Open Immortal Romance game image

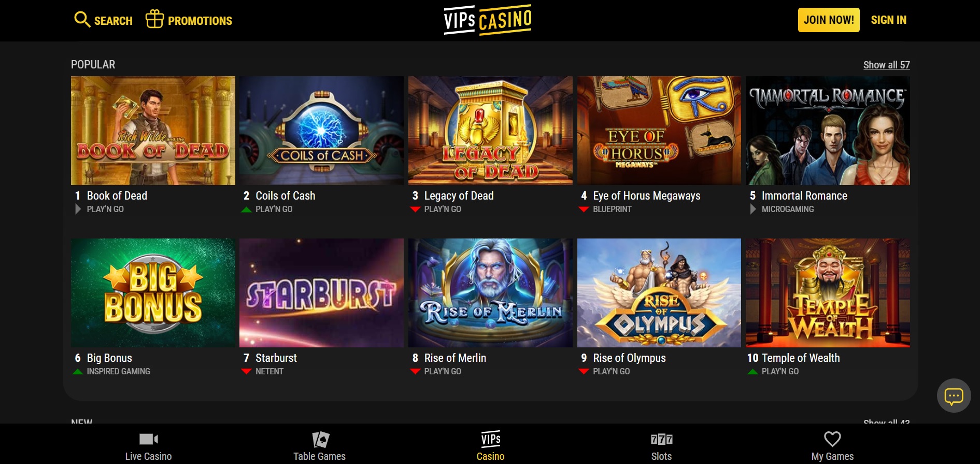point(828,131)
